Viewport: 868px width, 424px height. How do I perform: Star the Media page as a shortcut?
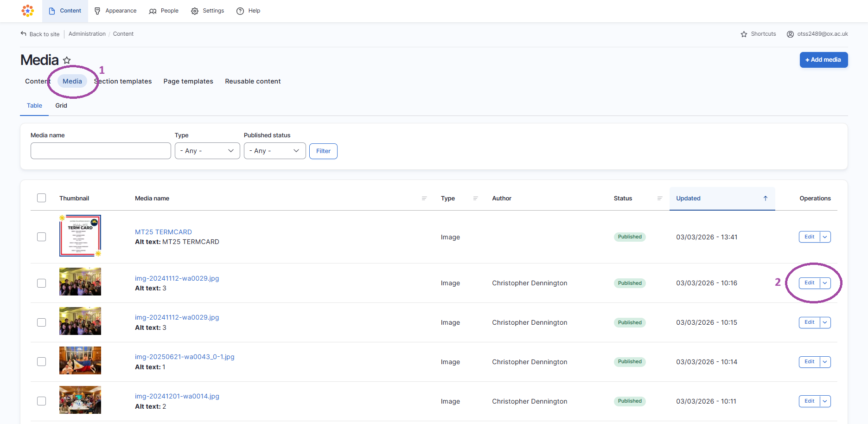(x=67, y=60)
